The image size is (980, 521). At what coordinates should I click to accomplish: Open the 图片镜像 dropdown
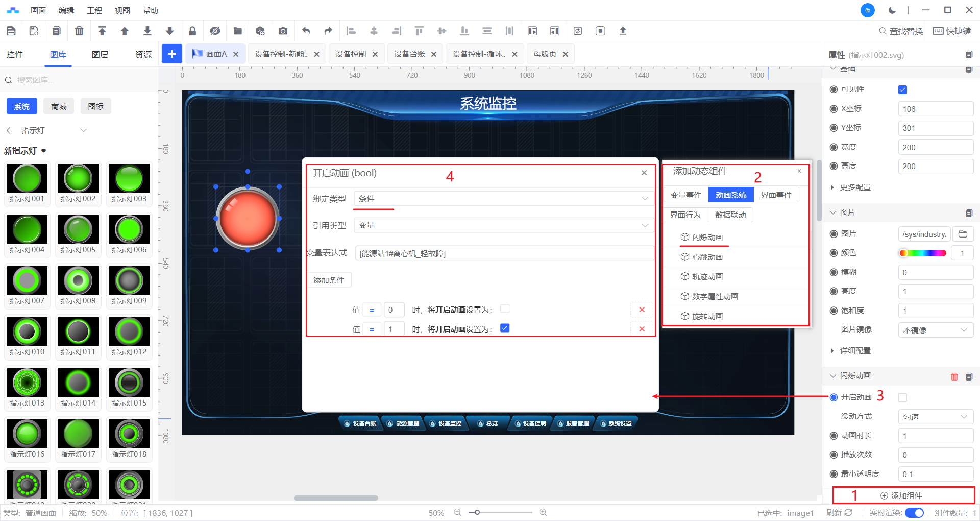[935, 330]
